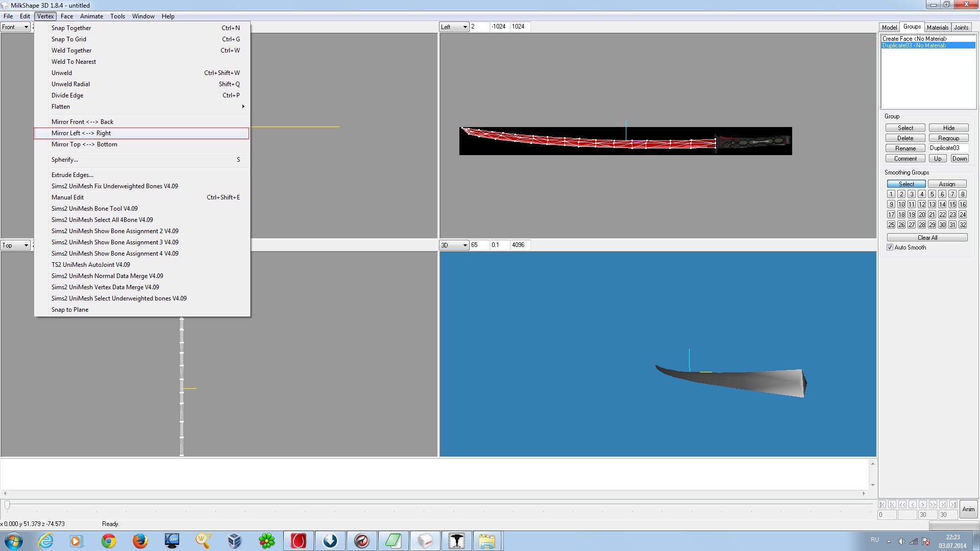The image size is (980, 551).
Task: Open the volume icon in system tray
Action: click(x=901, y=541)
